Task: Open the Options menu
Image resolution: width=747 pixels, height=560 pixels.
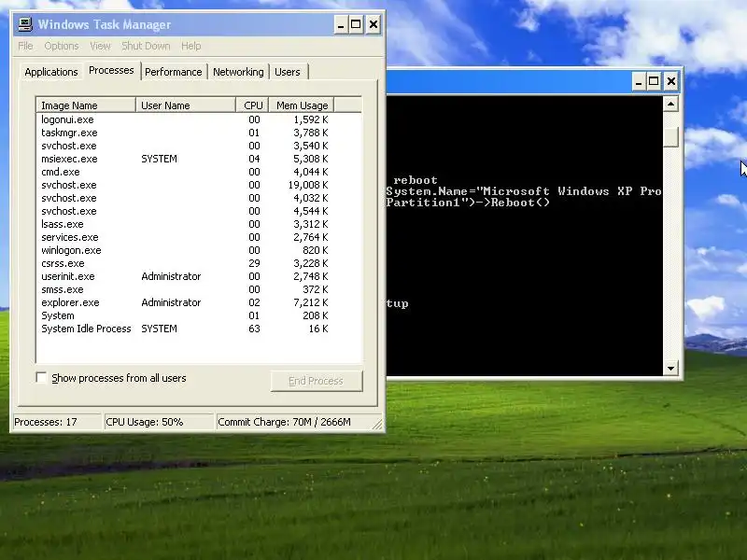Action: click(62, 46)
